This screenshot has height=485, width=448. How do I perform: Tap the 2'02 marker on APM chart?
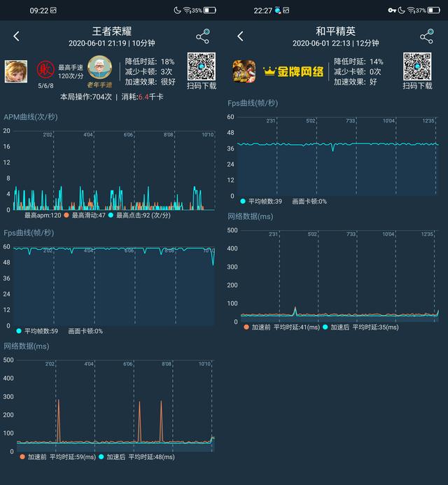coord(48,134)
